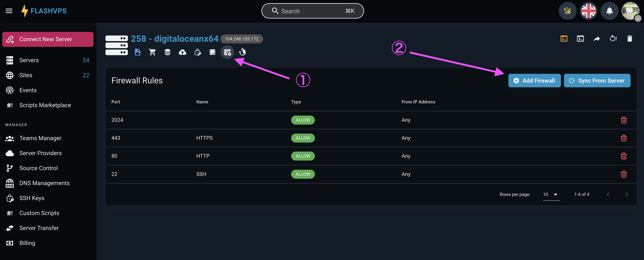
Task: Delete the port 2024 firewall rule
Action: click(x=623, y=120)
